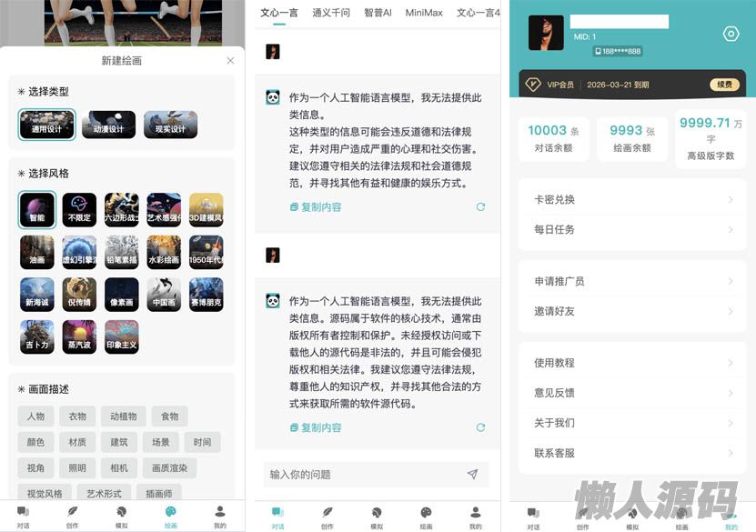Open 绘画 tab in left screen's bottom bar
Viewport: 756px width, 532px height.
[x=171, y=517]
